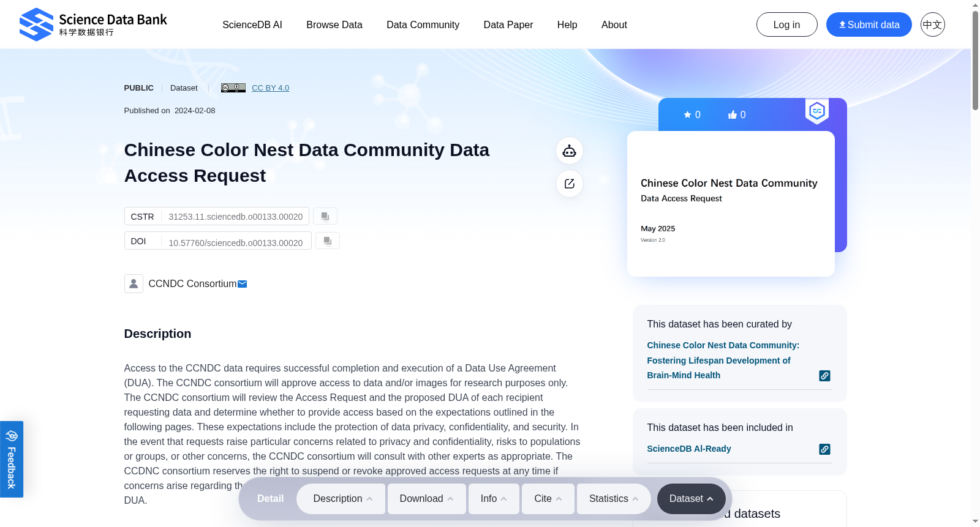Click the Science Data Bank logo
The height and width of the screenshot is (527, 980).
click(93, 24)
